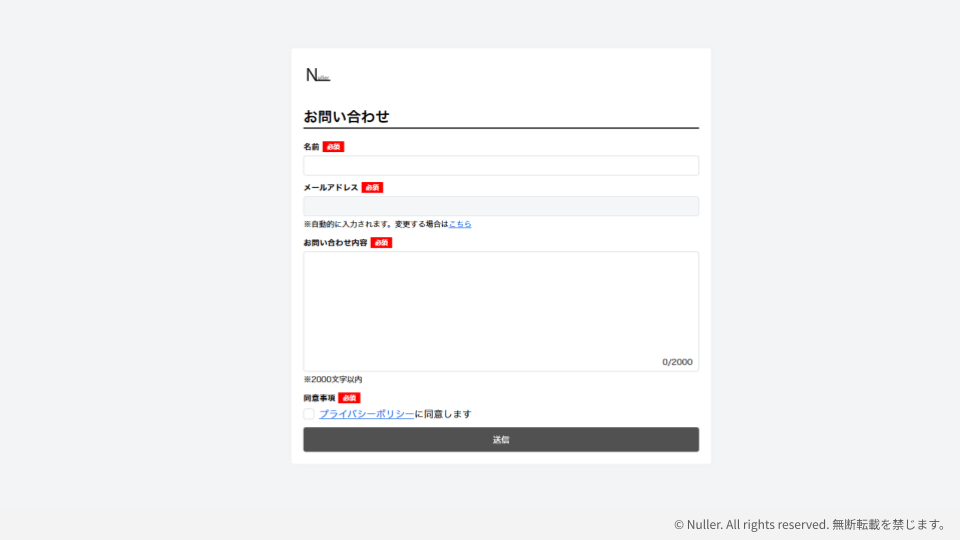
Task: Click the Nuller logo at the top
Action: [x=317, y=75]
